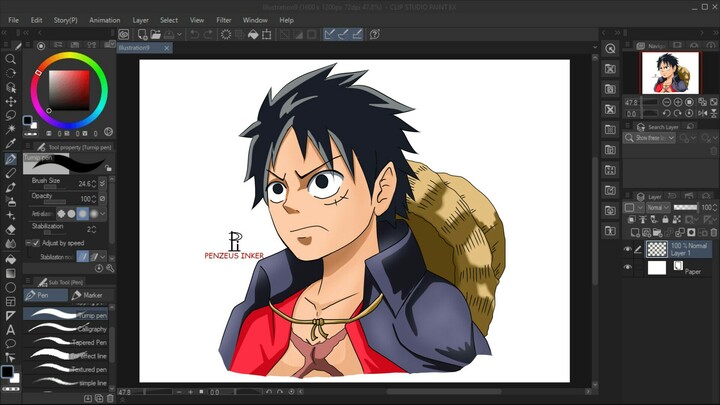Open the Stabilization mode dropdown arrow

[103, 257]
